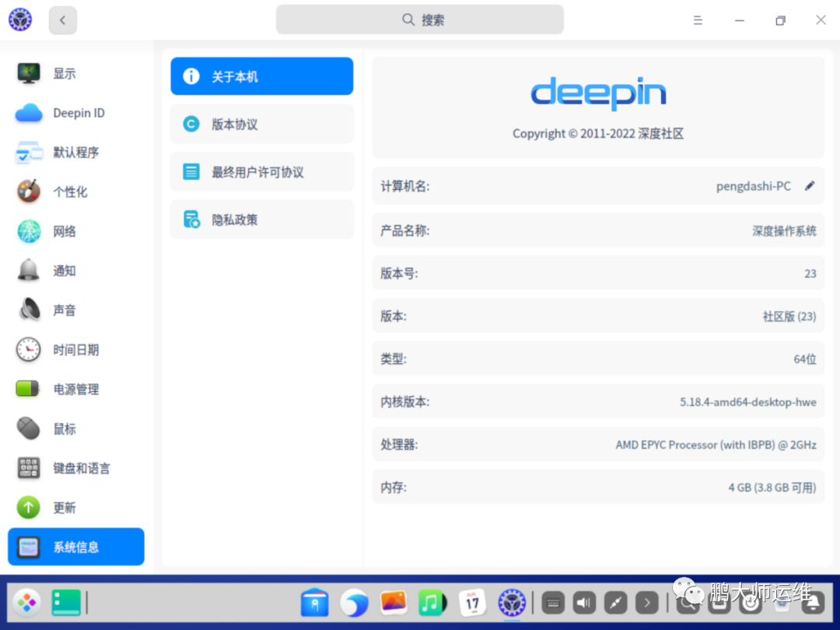The image size is (840, 630).
Task: Open the calendar dock icon
Action: click(x=472, y=603)
